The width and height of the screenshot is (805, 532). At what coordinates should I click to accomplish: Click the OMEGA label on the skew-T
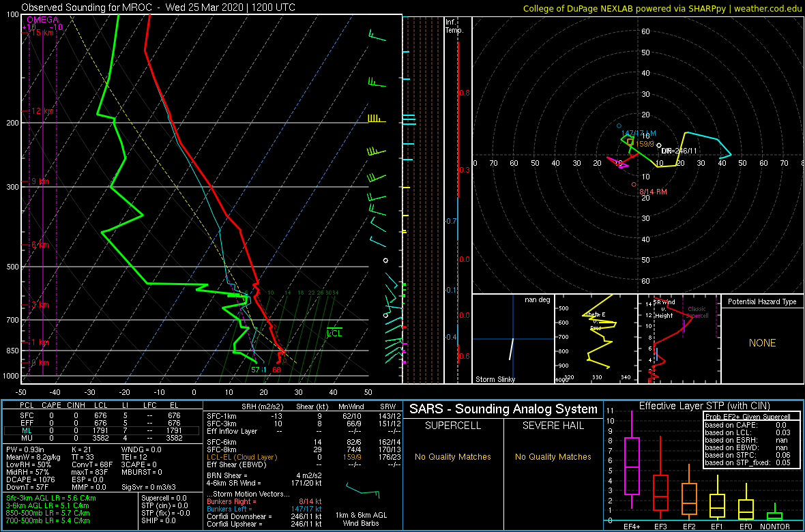[x=42, y=19]
